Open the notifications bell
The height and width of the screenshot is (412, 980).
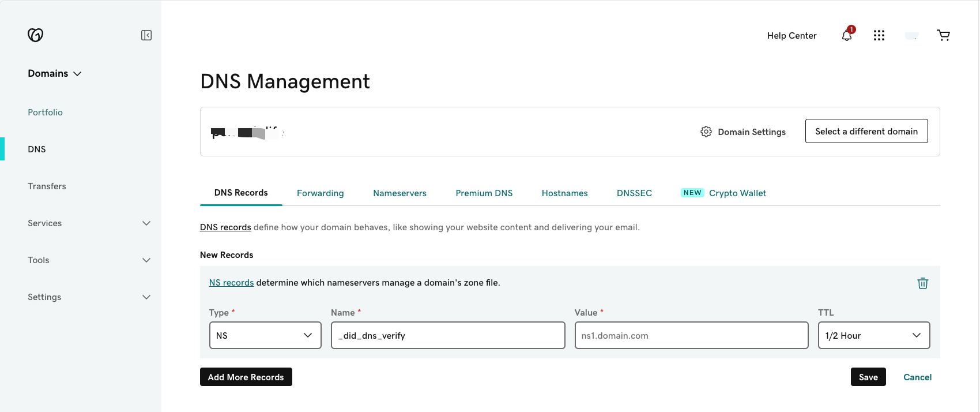coord(846,35)
